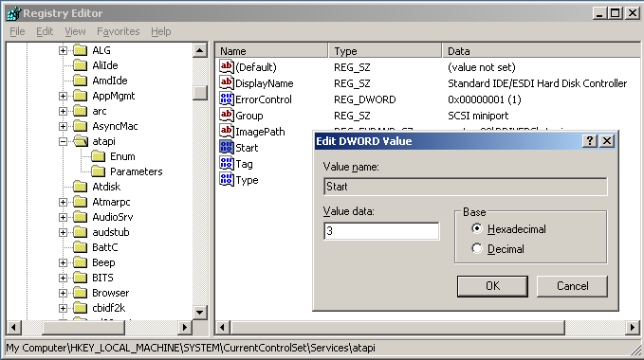Click the read-only Value name field
The width and height of the screenshot is (644, 360).
click(466, 187)
